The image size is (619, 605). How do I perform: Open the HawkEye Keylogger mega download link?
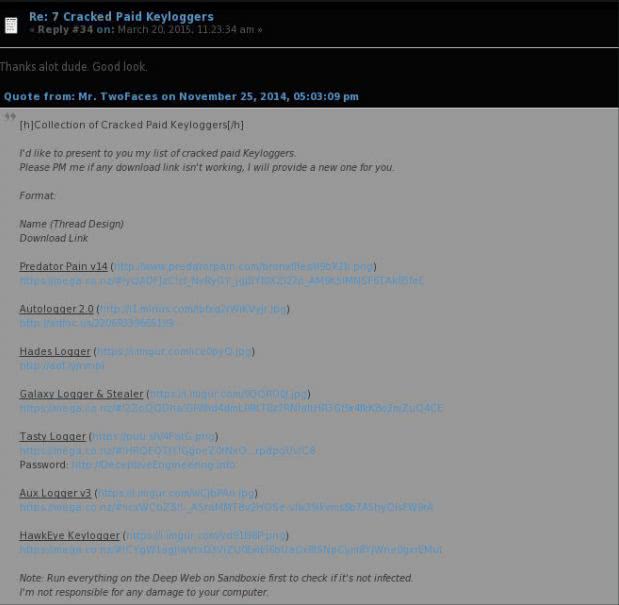tap(231, 550)
